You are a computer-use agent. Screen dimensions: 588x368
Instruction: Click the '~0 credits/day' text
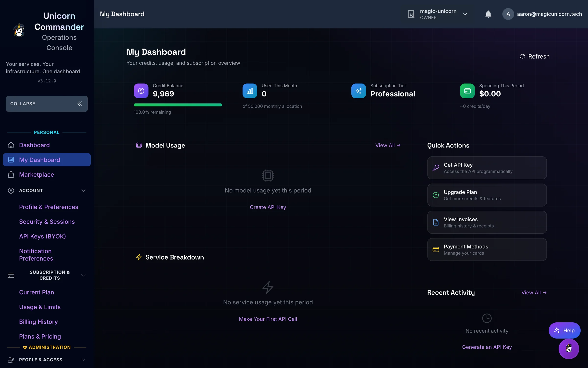pyautogui.click(x=475, y=106)
